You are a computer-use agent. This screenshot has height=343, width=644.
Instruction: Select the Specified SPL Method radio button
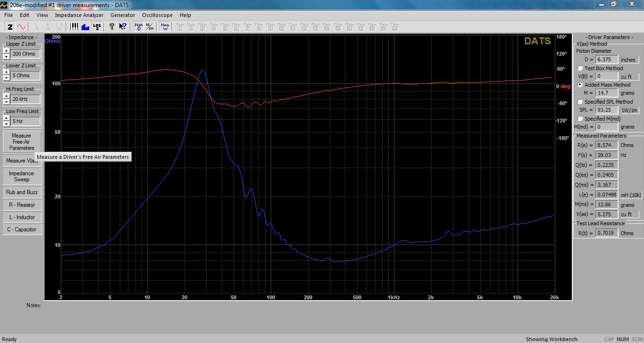pyautogui.click(x=580, y=102)
